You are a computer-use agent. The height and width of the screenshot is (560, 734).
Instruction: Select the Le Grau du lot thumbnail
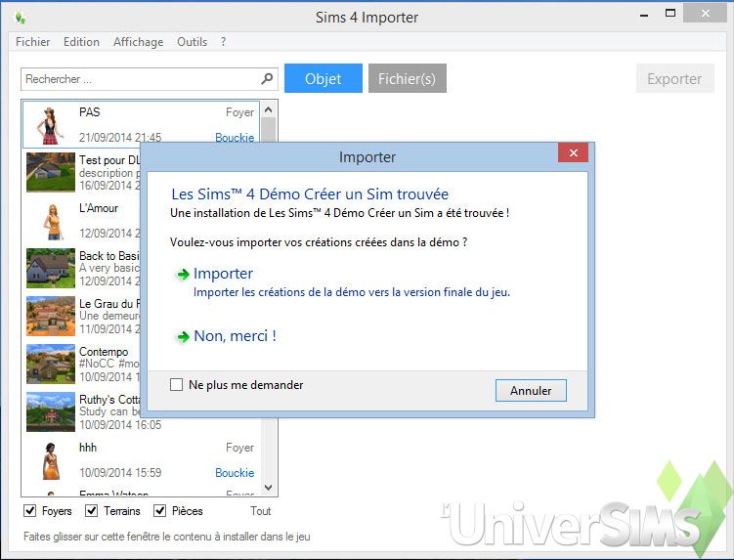coord(51,316)
